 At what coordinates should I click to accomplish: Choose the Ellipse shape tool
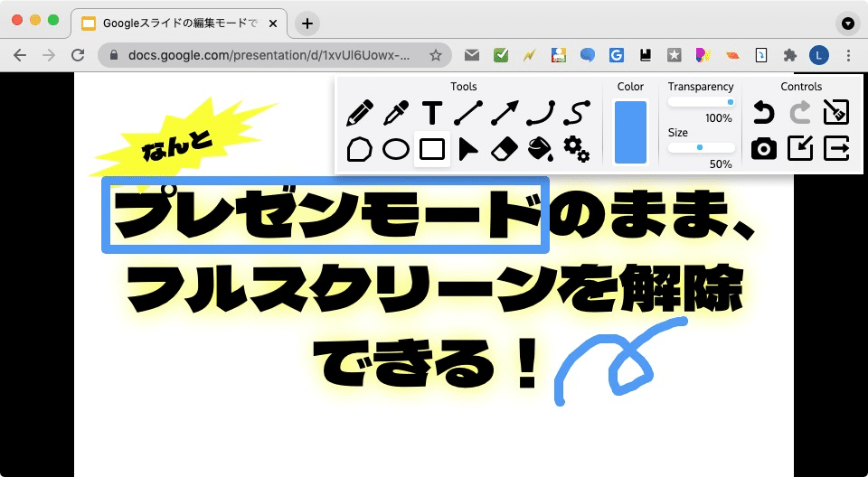click(396, 149)
